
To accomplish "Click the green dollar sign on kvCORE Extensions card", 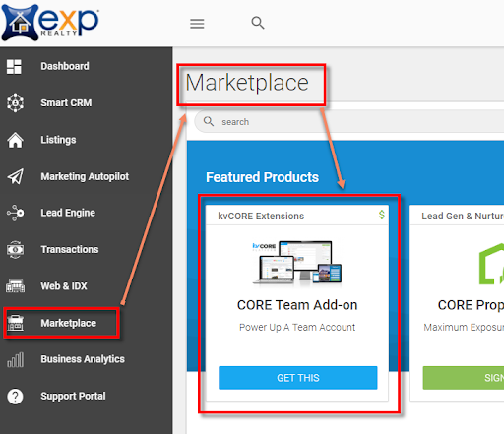I will [x=382, y=215].
